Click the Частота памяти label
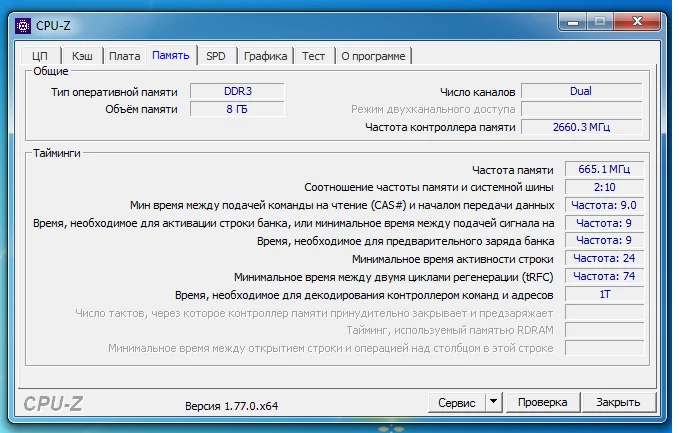 pos(513,170)
